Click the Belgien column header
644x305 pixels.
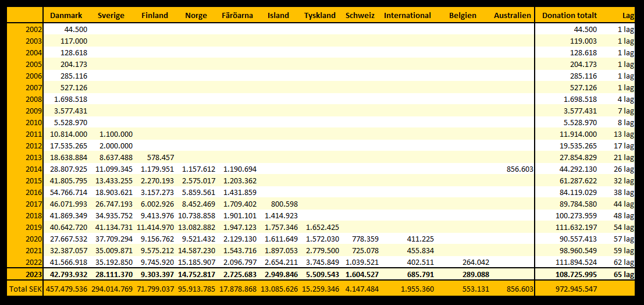463,16
